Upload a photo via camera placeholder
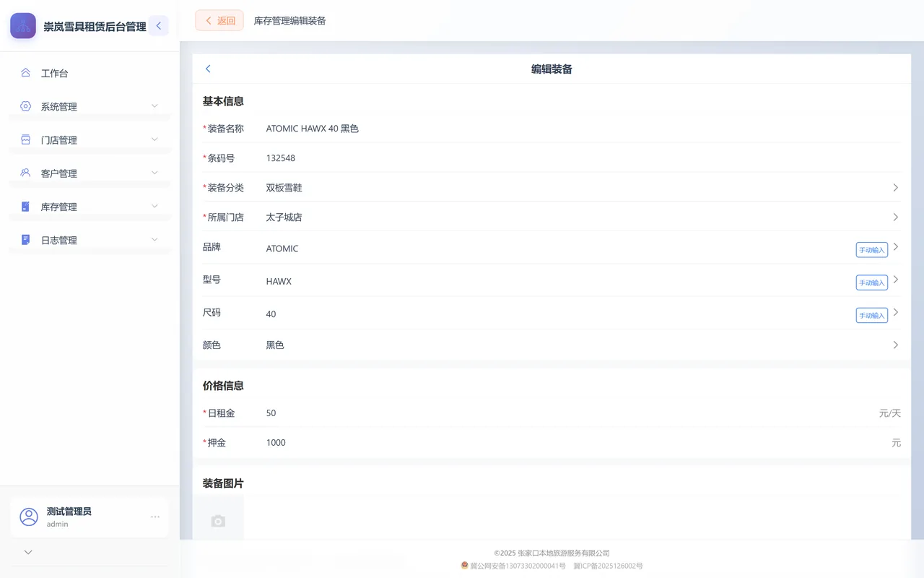 (218, 520)
